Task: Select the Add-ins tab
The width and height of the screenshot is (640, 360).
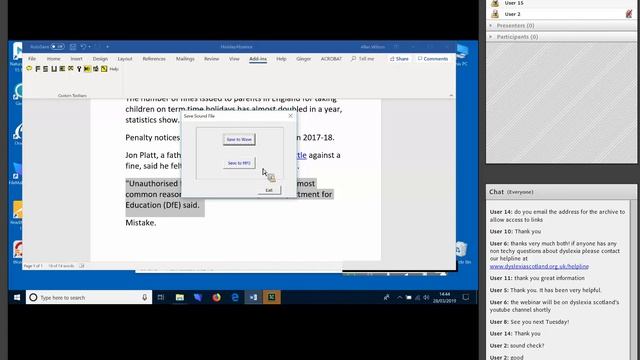Action: tap(258, 59)
